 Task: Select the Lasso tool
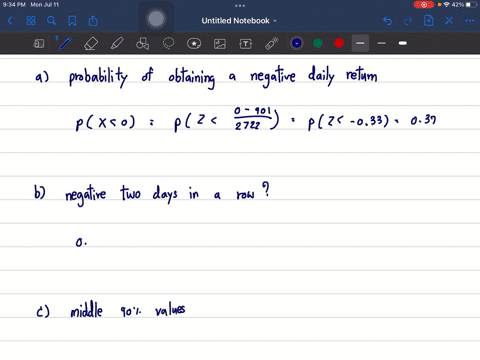(168, 43)
